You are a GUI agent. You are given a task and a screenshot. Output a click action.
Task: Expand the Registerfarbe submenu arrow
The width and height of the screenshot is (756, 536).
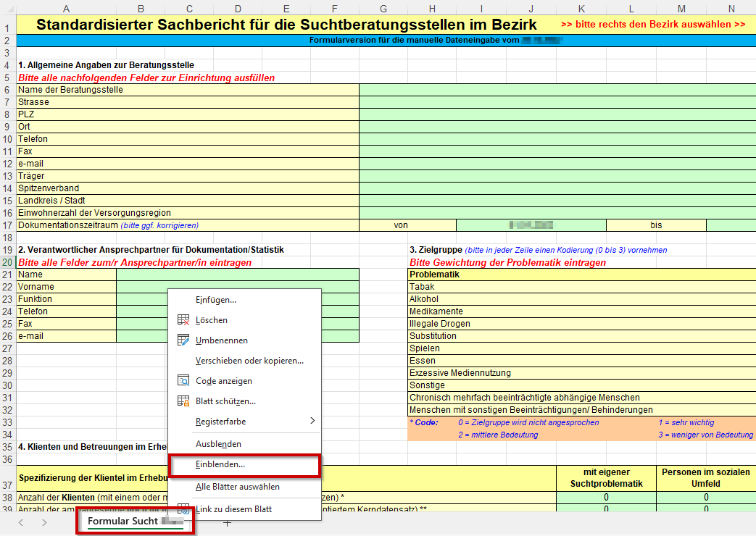point(312,421)
